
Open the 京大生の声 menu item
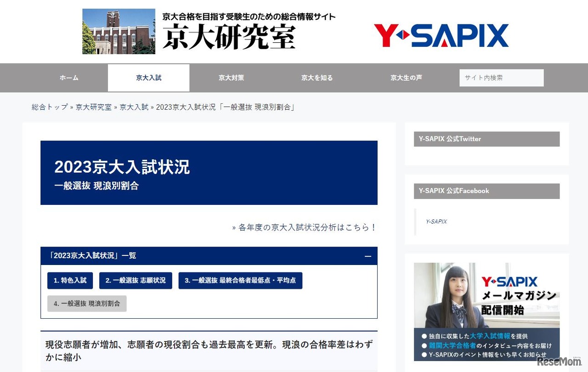coord(406,78)
